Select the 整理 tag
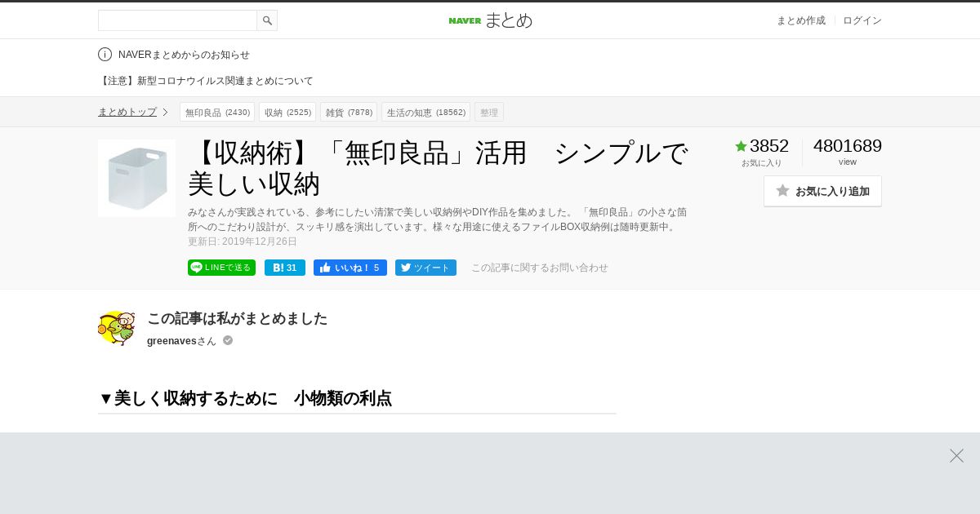Screen dimensions: 980x514 [x=489, y=112]
